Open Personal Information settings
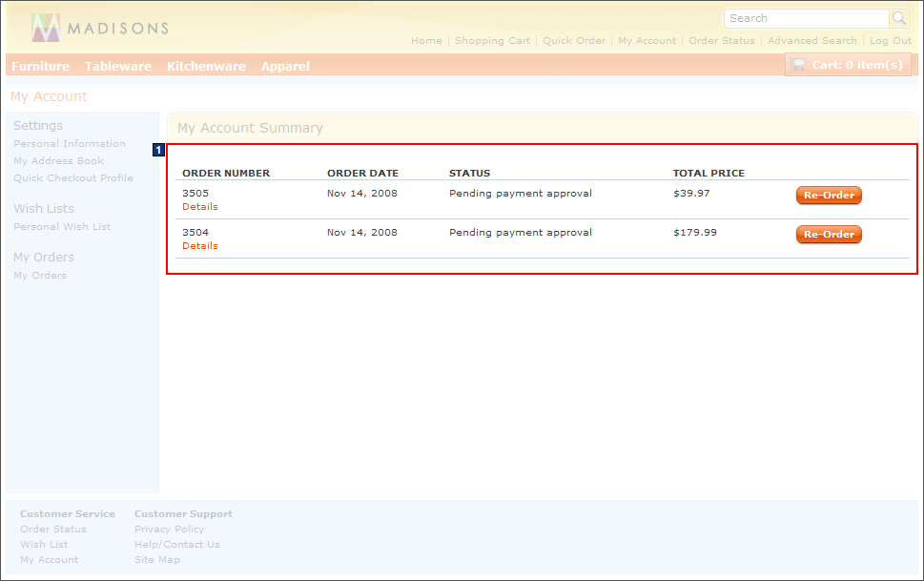 pyautogui.click(x=70, y=144)
